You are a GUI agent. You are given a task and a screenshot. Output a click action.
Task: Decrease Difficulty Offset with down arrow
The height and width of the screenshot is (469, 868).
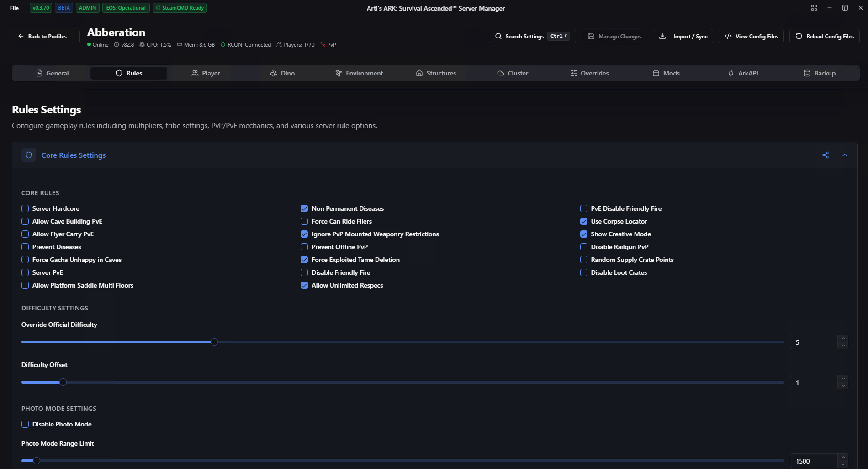(x=843, y=386)
